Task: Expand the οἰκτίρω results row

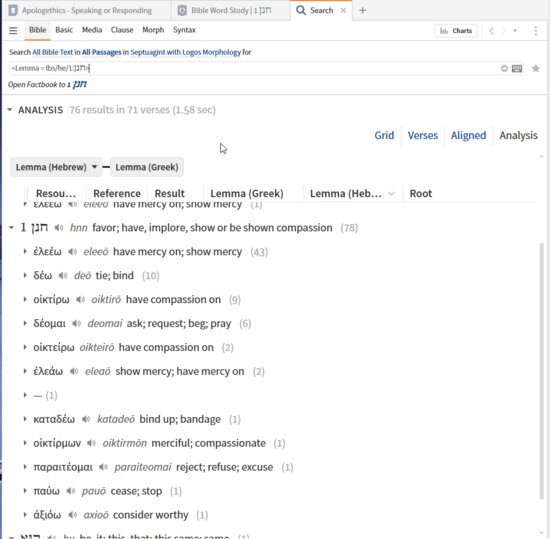Action: (x=25, y=299)
